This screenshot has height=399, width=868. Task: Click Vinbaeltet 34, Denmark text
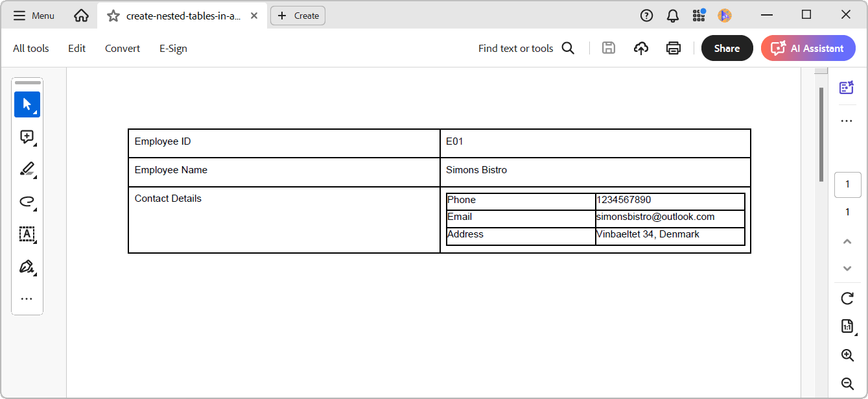(x=648, y=234)
